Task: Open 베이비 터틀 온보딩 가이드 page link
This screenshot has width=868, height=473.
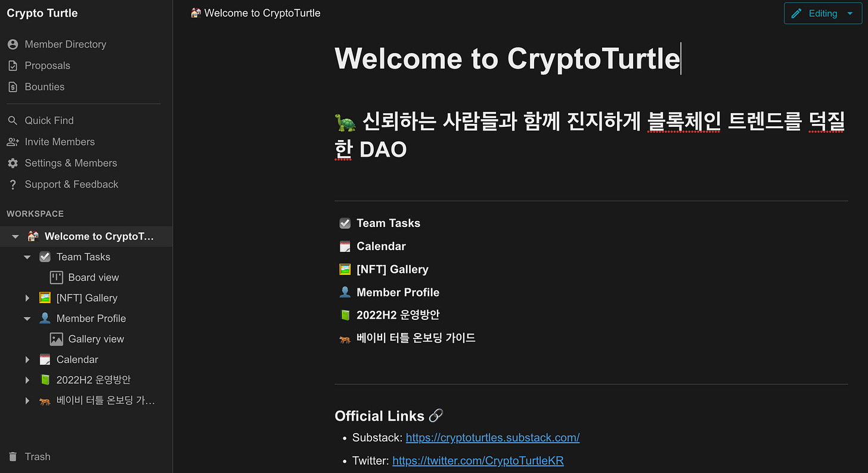Action: click(416, 338)
